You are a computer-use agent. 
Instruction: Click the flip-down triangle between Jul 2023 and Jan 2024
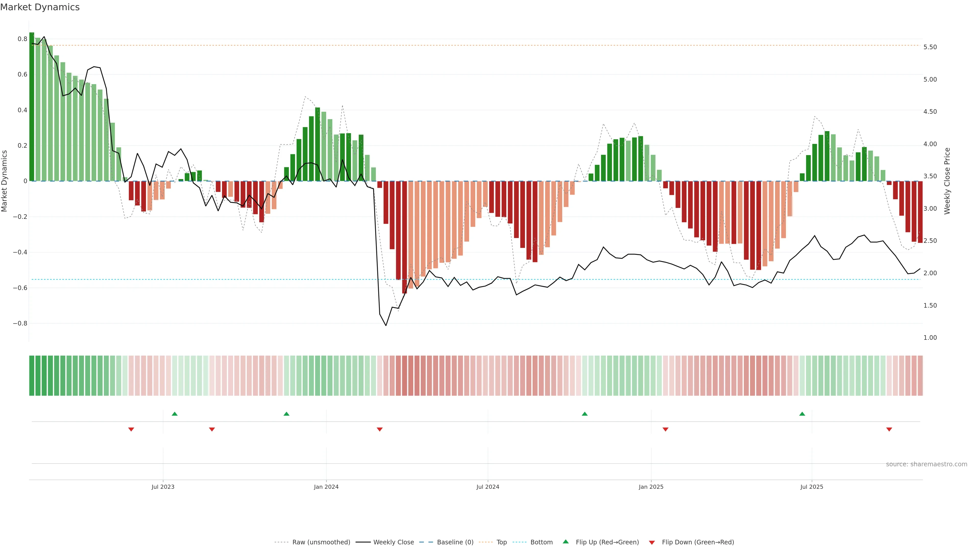tap(212, 429)
